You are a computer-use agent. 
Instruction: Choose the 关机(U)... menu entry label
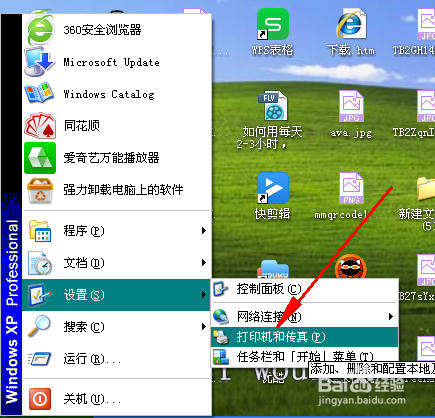[92, 399]
